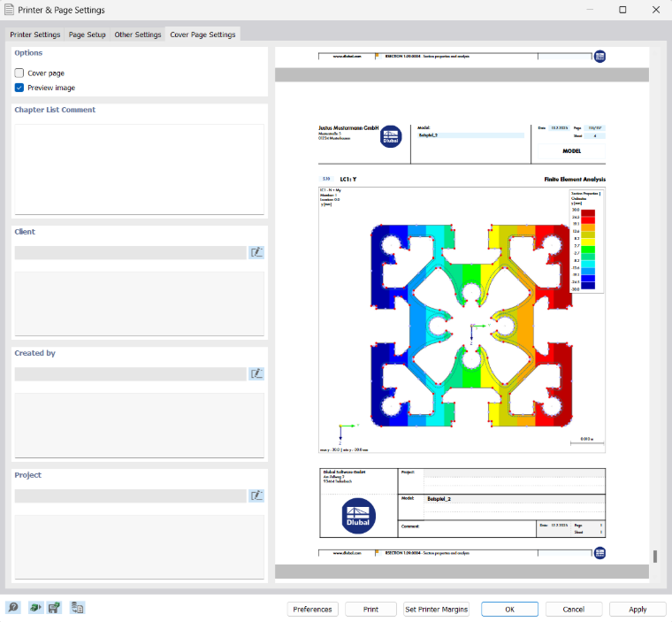Uncheck the Preview image checkbox
This screenshot has width=672, height=622.
pyautogui.click(x=19, y=88)
